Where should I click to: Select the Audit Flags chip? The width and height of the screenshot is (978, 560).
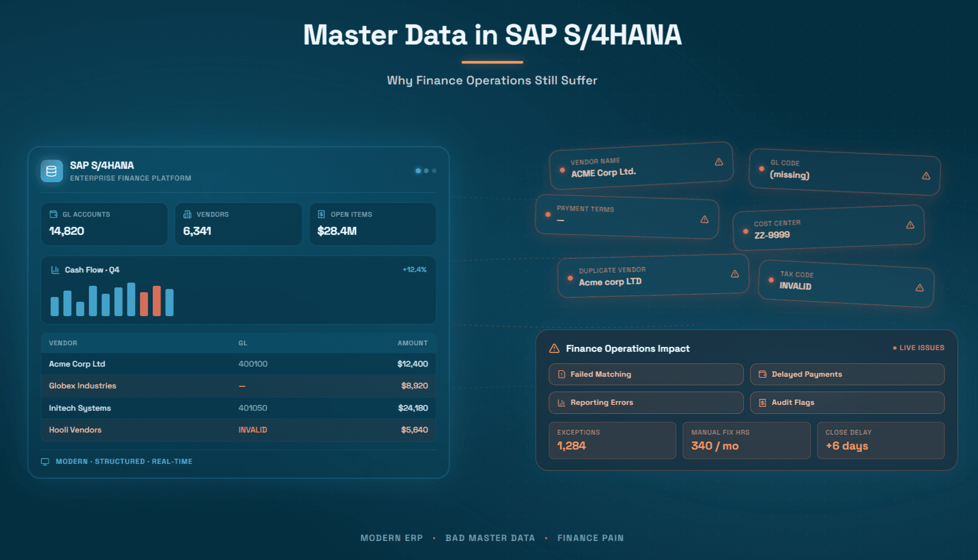pyautogui.click(x=847, y=403)
